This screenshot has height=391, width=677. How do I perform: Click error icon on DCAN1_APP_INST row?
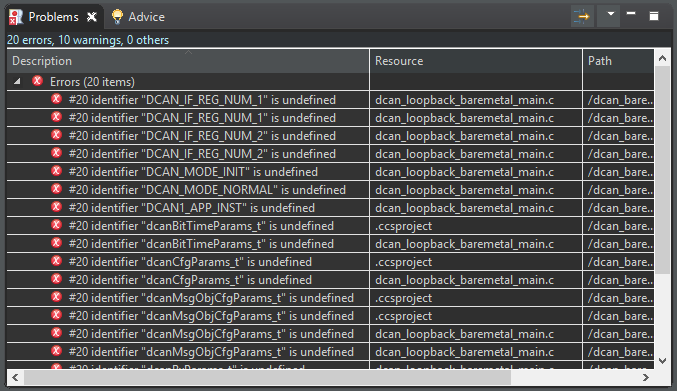56,207
